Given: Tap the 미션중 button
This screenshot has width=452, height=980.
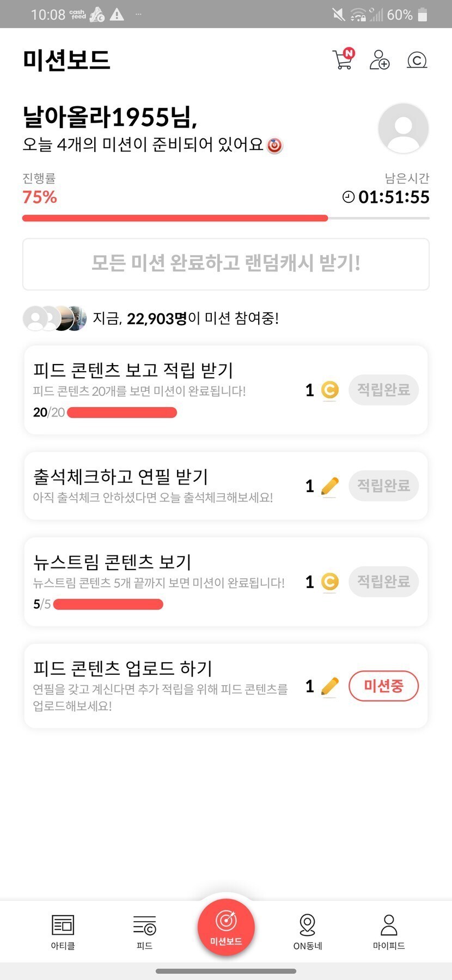Looking at the screenshot, I should point(383,686).
